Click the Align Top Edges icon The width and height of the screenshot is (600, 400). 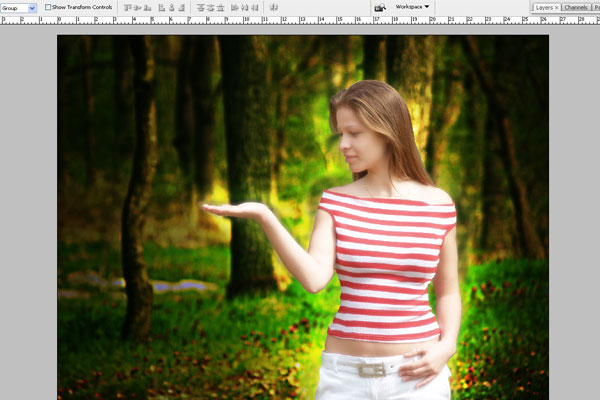127,7
